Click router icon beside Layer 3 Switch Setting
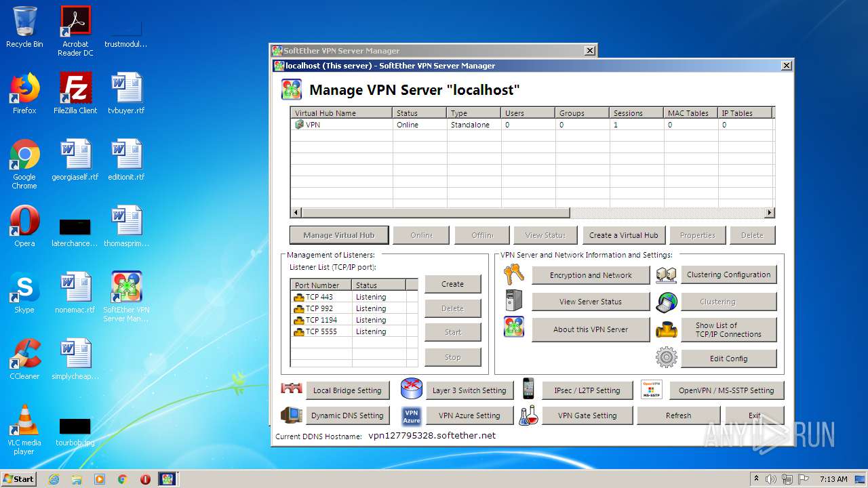Image resolution: width=868 pixels, height=488 pixels. (412, 389)
